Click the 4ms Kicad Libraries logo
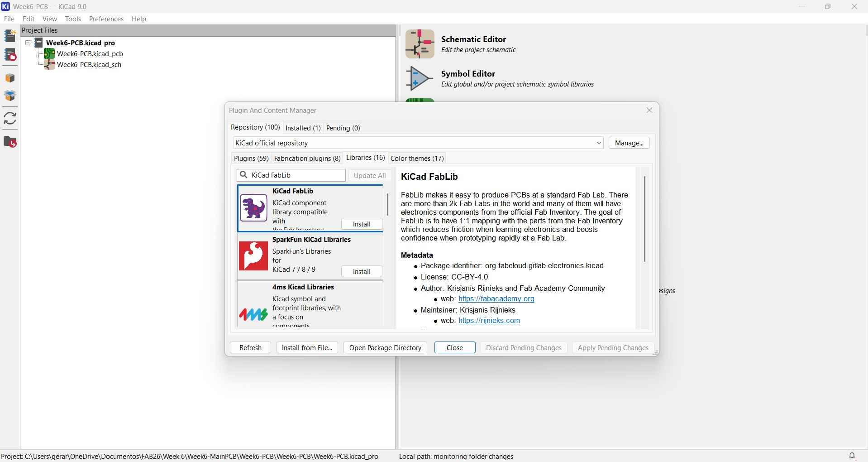 click(253, 314)
